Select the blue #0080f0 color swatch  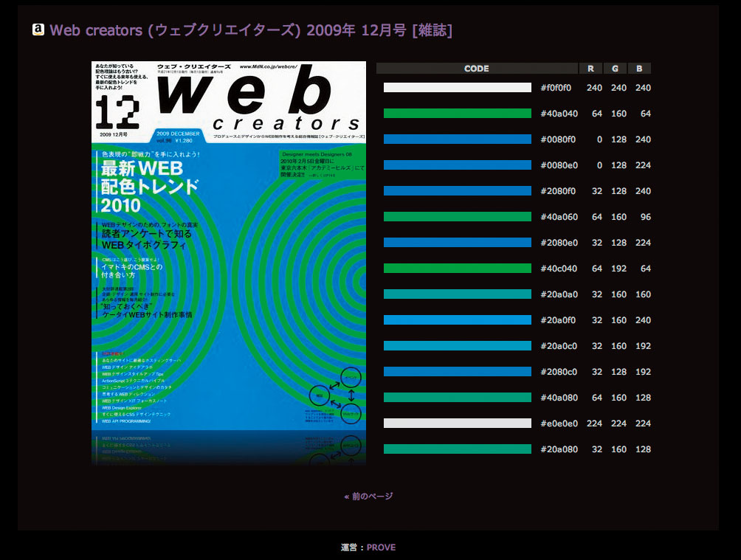click(x=457, y=139)
